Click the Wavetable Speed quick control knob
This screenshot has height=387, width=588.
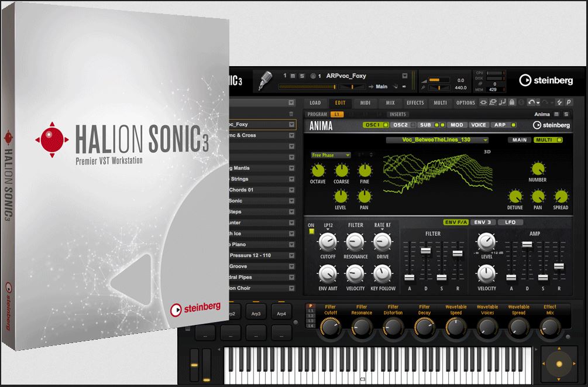click(x=456, y=327)
